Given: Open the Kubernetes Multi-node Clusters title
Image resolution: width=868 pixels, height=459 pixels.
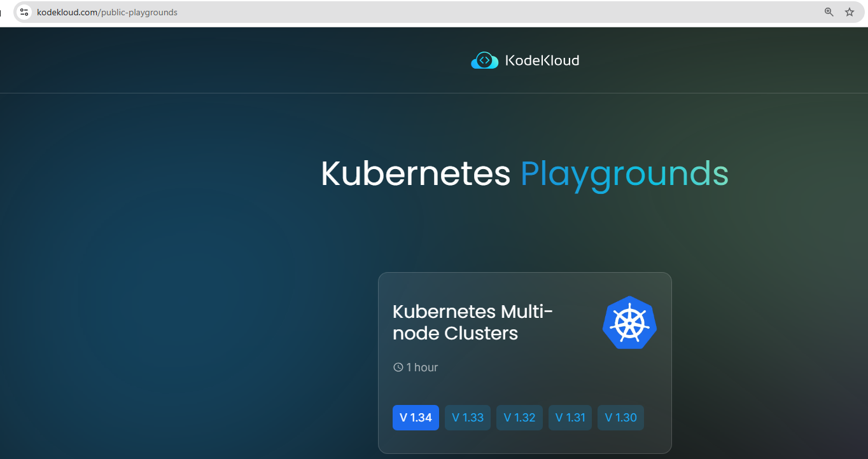Looking at the screenshot, I should (x=472, y=322).
